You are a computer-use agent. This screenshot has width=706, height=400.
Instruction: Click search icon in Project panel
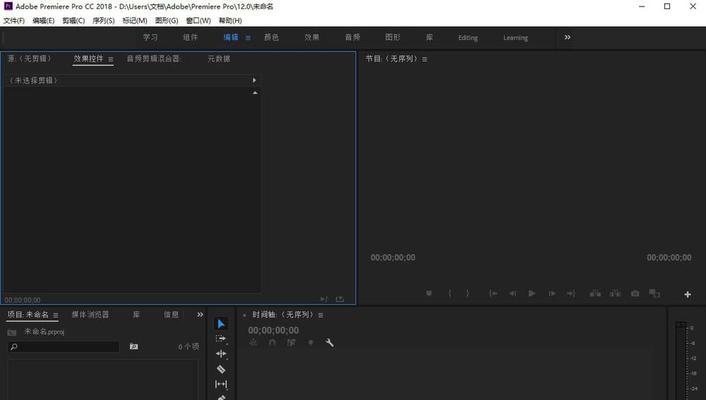tap(14, 347)
